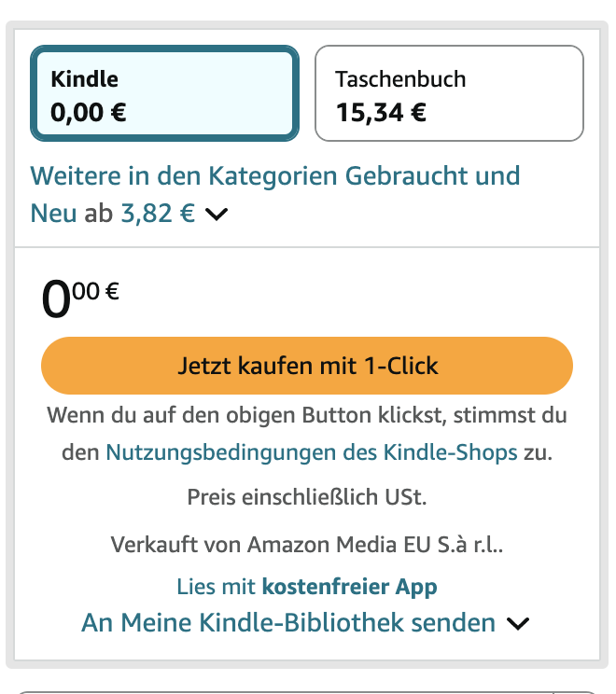This screenshot has width=616, height=694.
Task: Click the large 0,00 € price display
Action: coord(80,298)
